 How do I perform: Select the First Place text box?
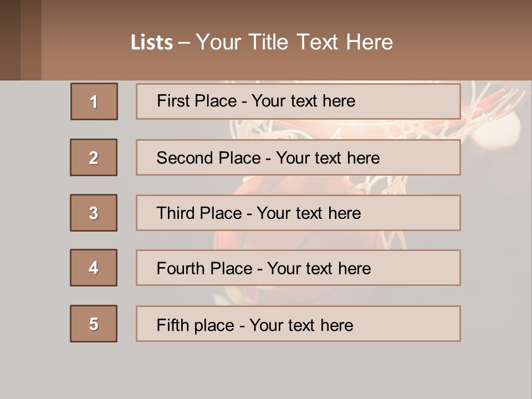point(298,101)
